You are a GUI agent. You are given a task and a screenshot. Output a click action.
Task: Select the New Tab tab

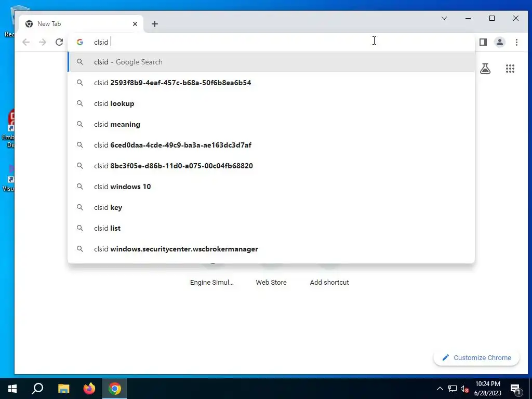click(x=81, y=24)
